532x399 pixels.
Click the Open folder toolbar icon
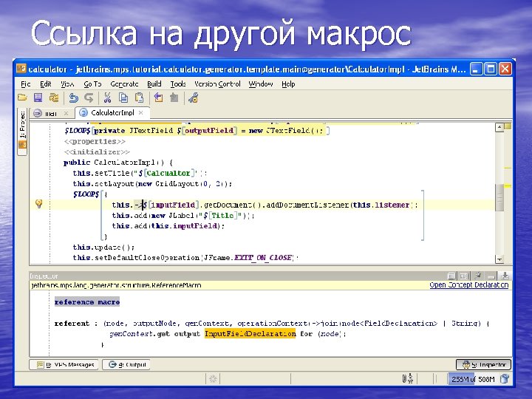pos(22,98)
